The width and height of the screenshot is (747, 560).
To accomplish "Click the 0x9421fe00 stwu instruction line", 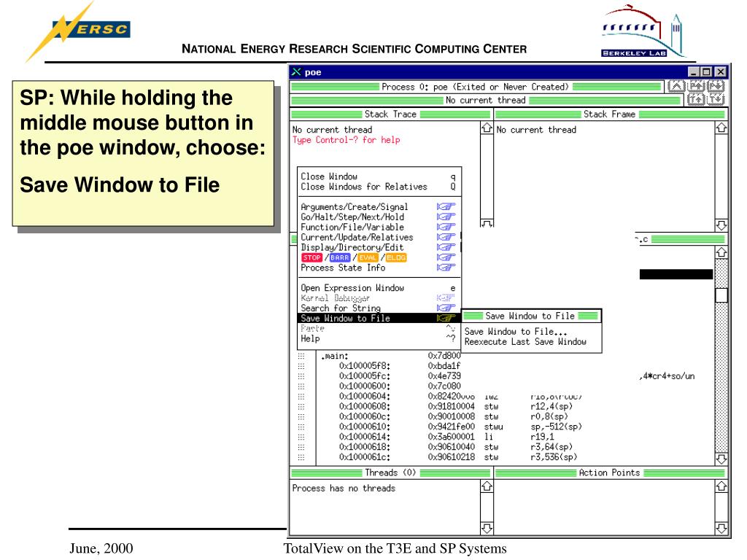I will click(460, 427).
